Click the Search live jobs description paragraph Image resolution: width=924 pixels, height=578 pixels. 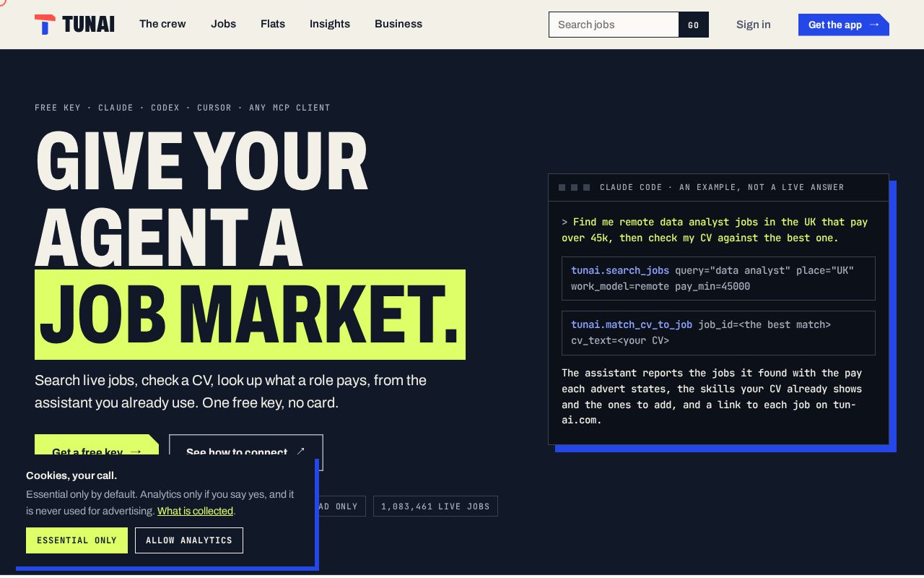pyautogui.click(x=230, y=392)
